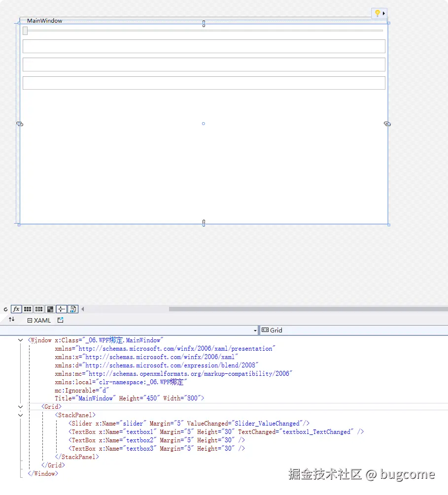Swap panes with the up-down arrows icon

point(12,320)
